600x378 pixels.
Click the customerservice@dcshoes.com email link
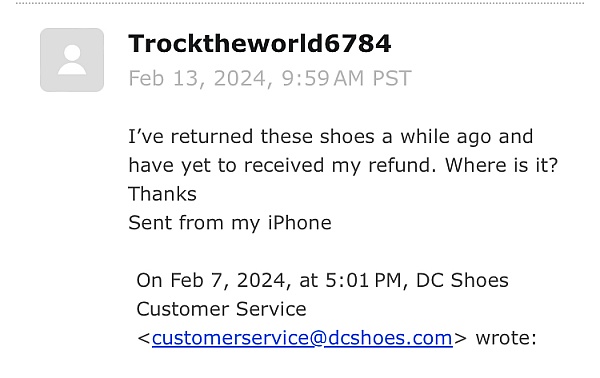[302, 338]
